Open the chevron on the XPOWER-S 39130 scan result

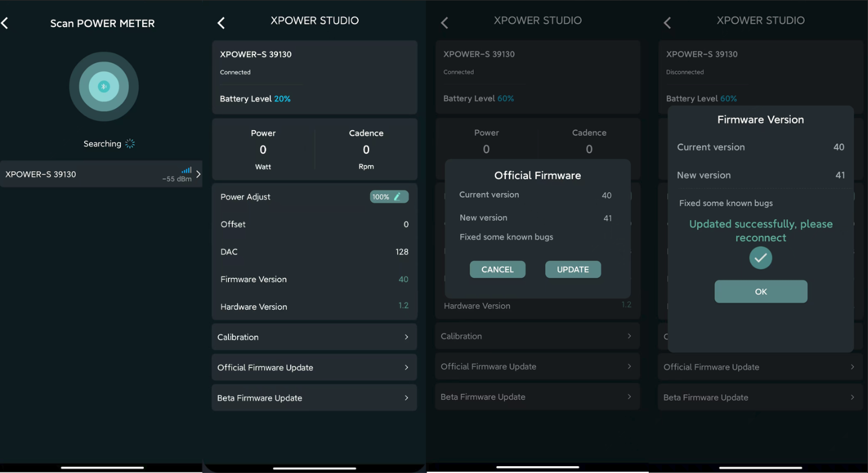coord(198,174)
